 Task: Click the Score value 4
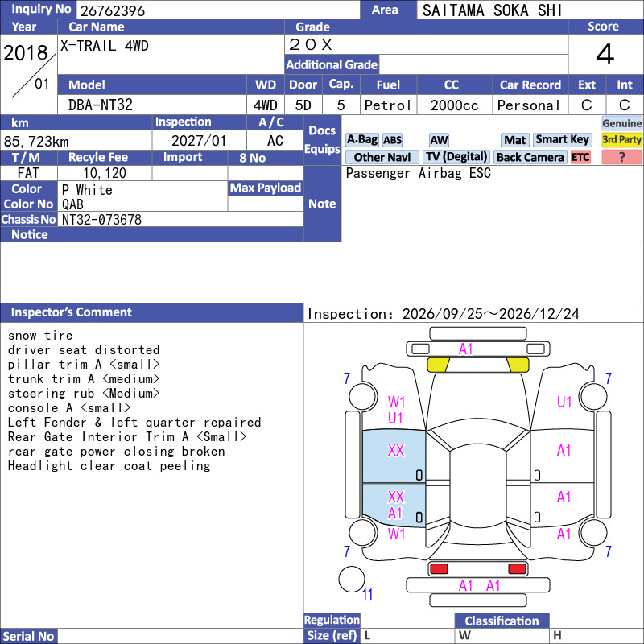[605, 54]
